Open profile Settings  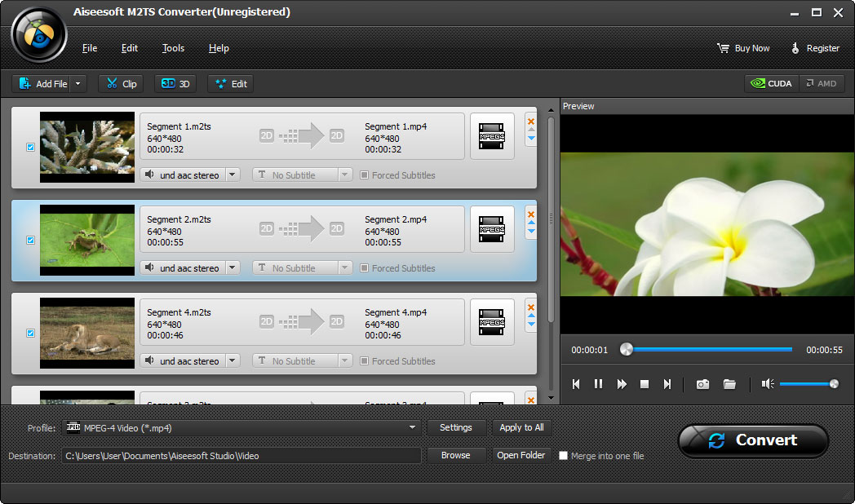point(456,427)
